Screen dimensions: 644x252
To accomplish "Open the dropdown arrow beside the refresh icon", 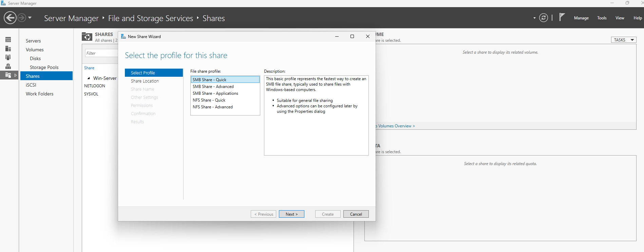I will (x=534, y=18).
